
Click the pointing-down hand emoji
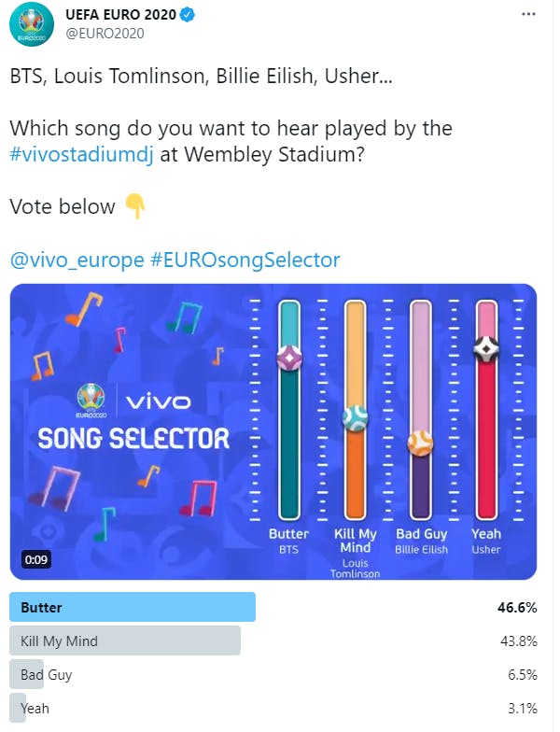pos(134,206)
